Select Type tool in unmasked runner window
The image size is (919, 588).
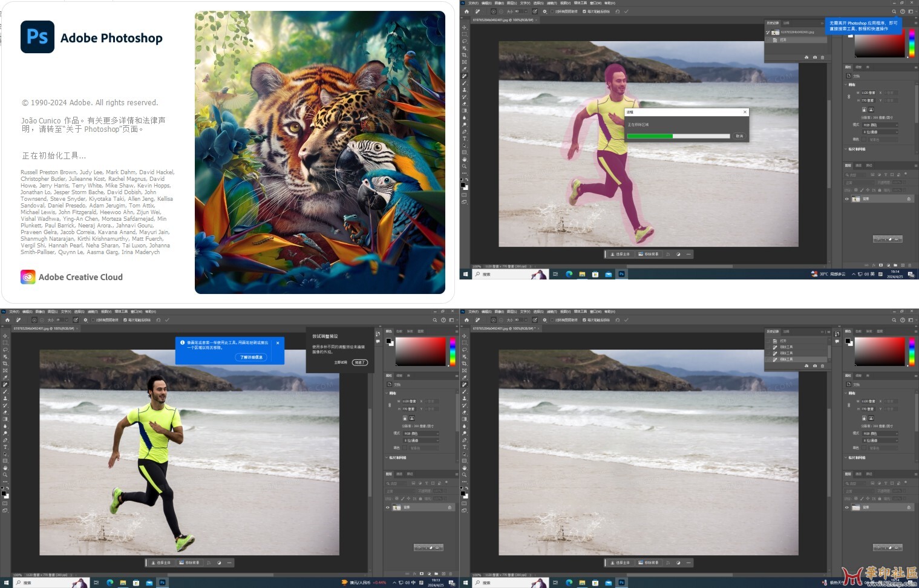[5, 447]
